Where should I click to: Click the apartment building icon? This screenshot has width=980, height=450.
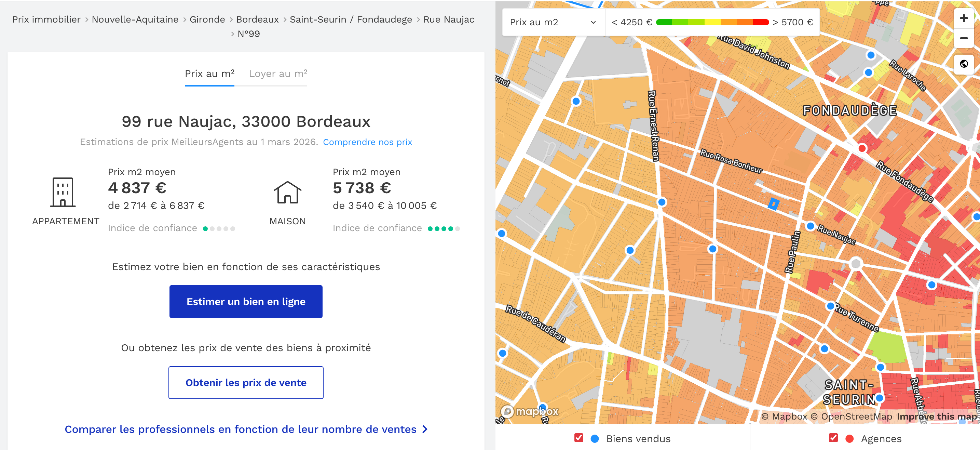(63, 192)
